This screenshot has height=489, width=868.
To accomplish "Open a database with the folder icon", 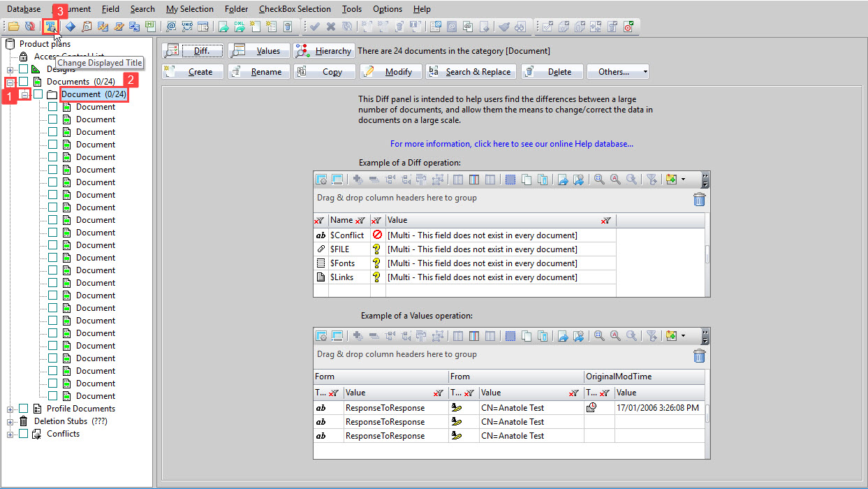I will [x=14, y=27].
